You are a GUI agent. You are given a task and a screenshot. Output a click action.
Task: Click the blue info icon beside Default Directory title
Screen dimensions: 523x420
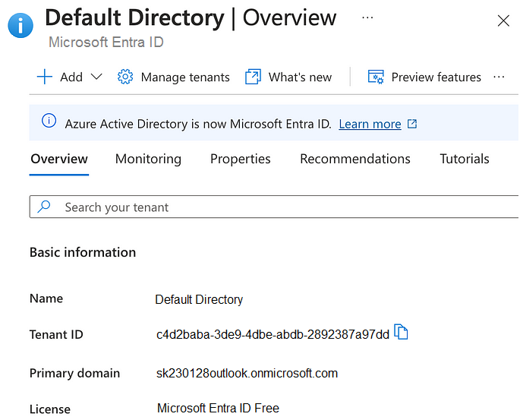(x=20, y=25)
